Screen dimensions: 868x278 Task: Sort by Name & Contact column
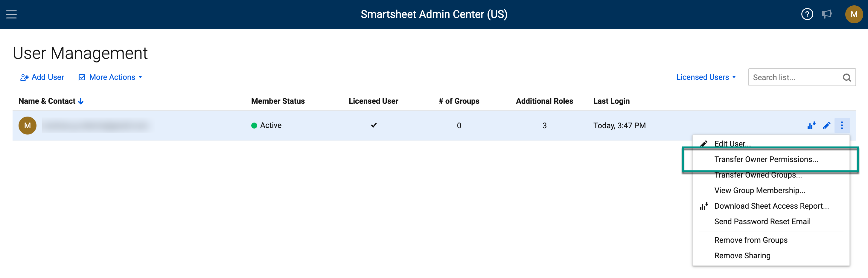pyautogui.click(x=51, y=101)
